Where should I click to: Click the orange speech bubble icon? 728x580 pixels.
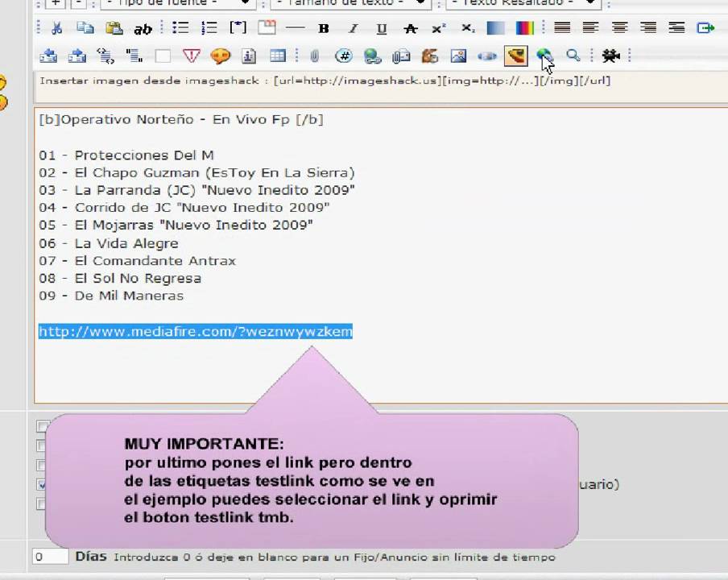tap(220, 56)
